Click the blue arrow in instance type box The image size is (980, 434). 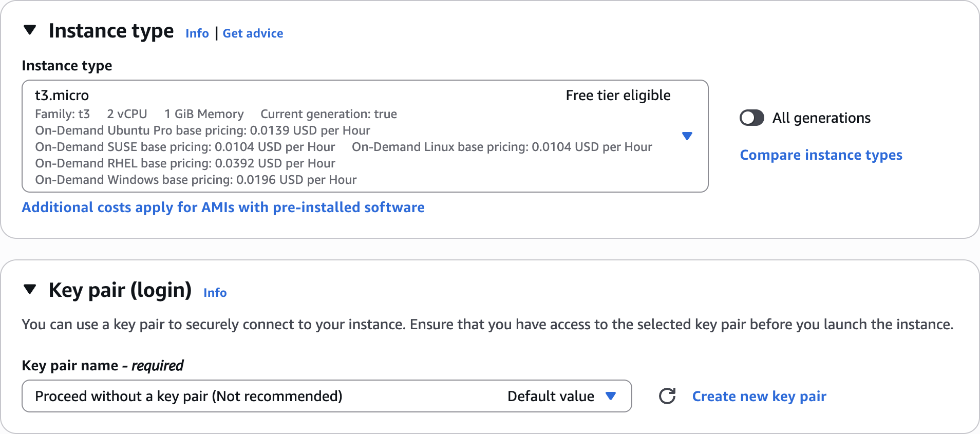(x=687, y=136)
